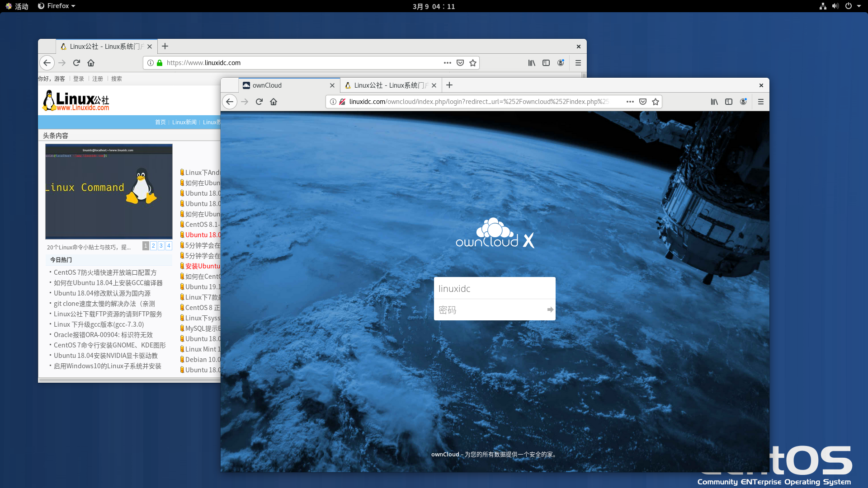
Task: Open git clone速度太慢的解决办法 article
Action: click(104, 304)
